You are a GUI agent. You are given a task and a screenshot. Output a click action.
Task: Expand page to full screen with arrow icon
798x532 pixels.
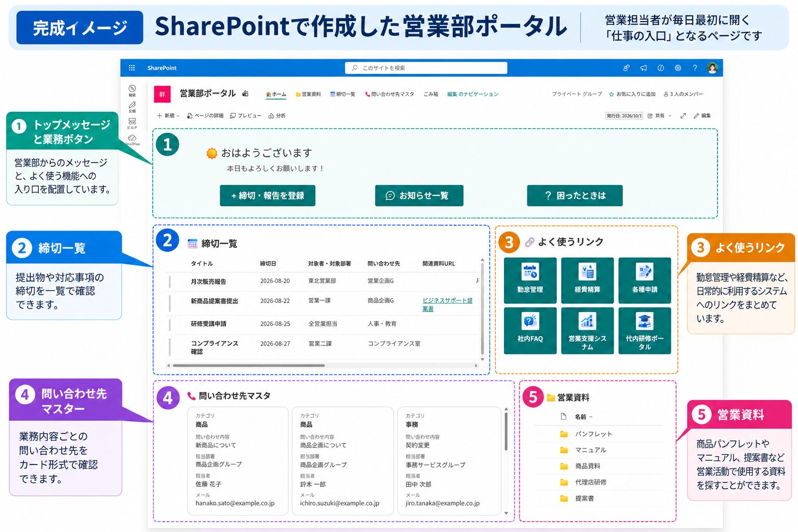tap(683, 116)
